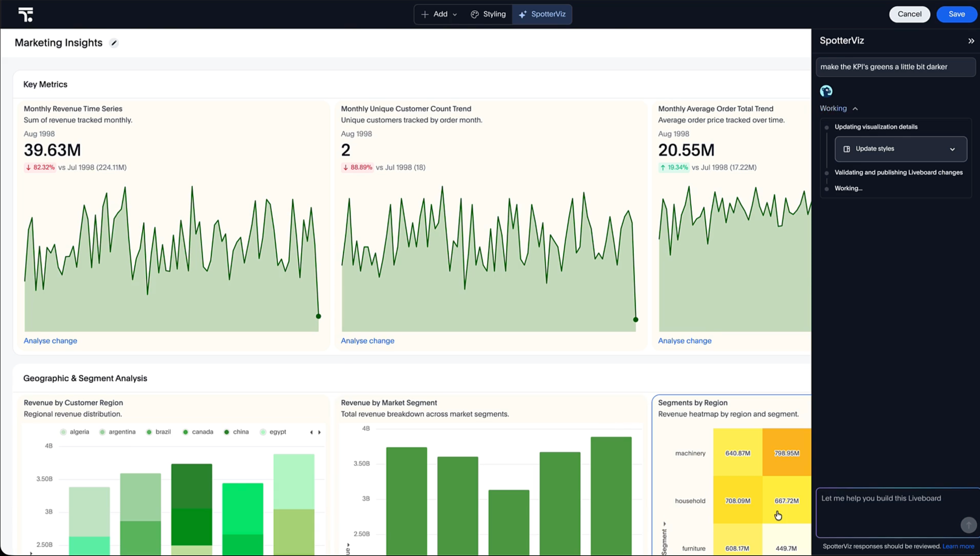Select the Key Metrics section heading

pyautogui.click(x=46, y=84)
